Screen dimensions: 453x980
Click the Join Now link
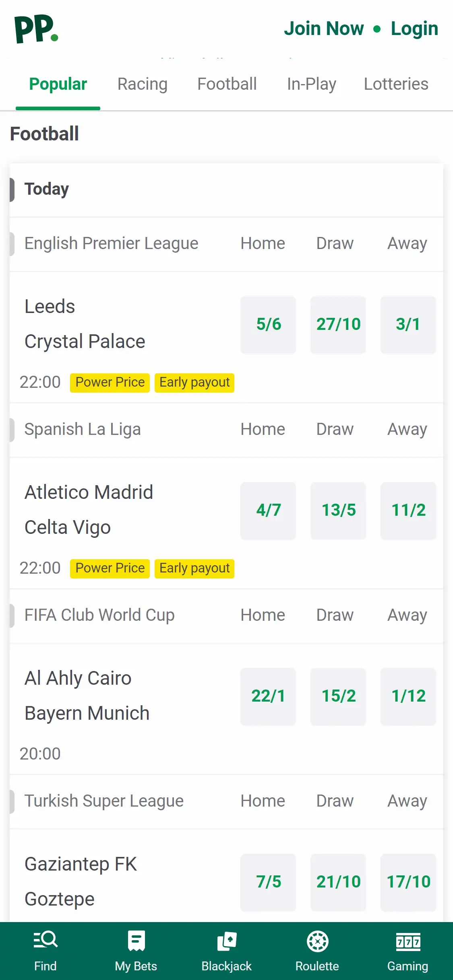click(324, 29)
